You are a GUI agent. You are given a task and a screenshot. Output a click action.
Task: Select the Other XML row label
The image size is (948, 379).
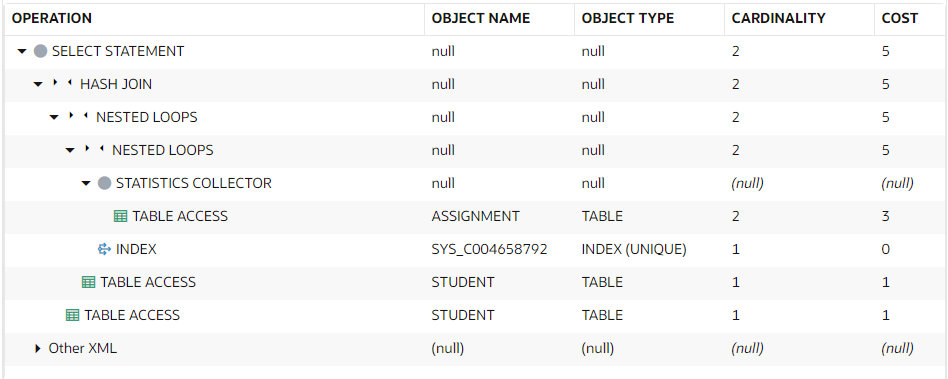pyautogui.click(x=83, y=348)
